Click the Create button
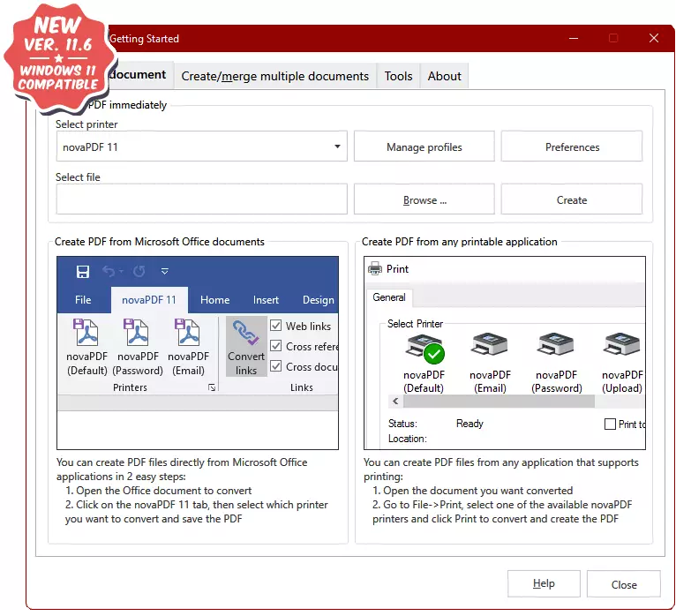691x616 pixels. point(572,200)
